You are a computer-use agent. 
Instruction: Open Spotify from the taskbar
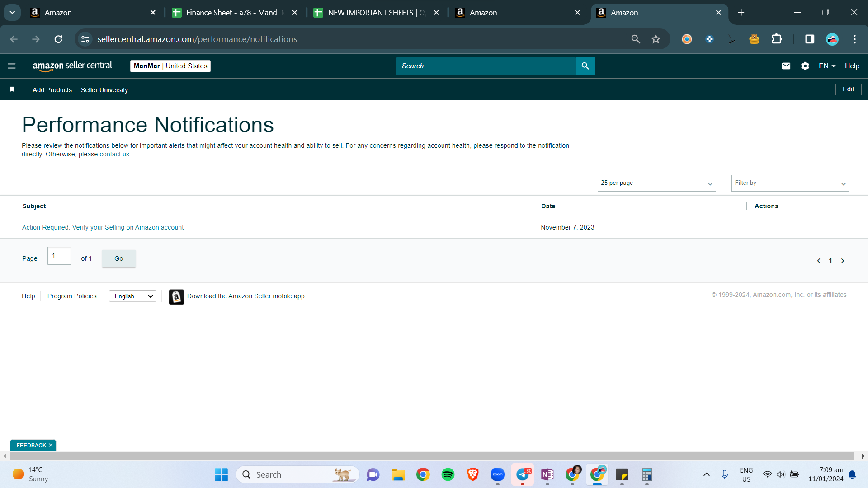coord(448,474)
